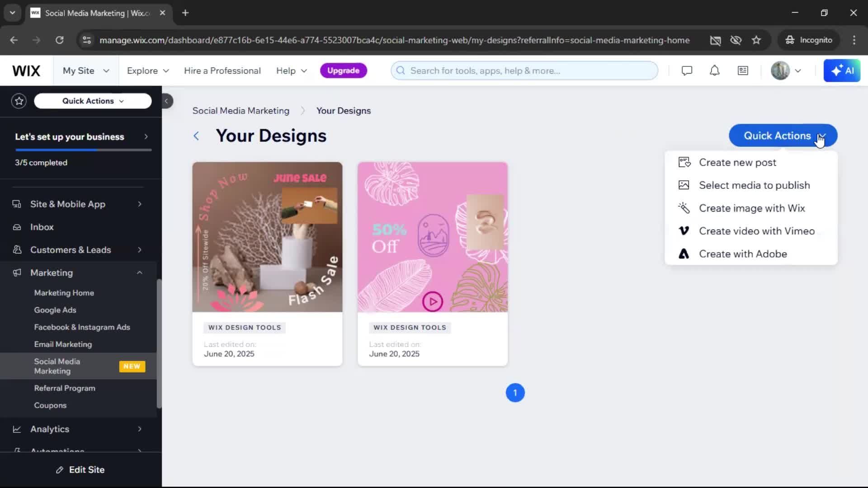Viewport: 868px width, 488px height.
Task: Open the notifications bell
Action: [x=714, y=71]
